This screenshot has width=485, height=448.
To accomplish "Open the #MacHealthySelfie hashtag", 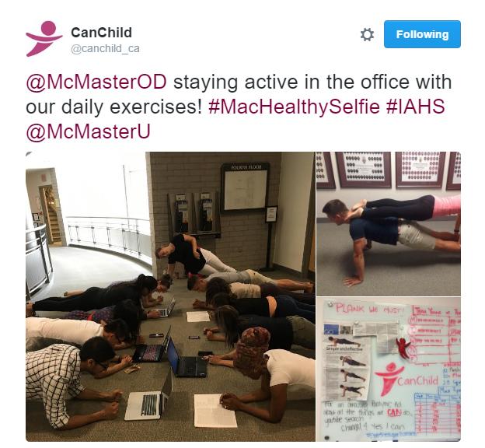I will (294, 107).
